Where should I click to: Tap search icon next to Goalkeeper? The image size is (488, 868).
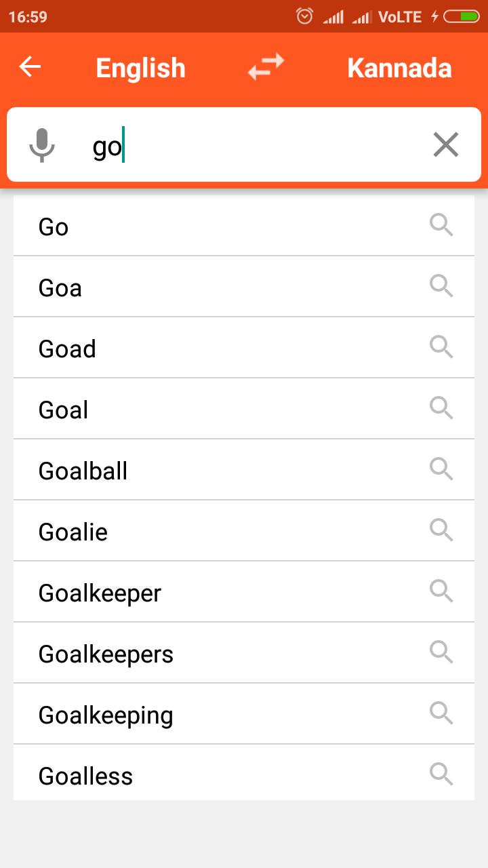pos(441,591)
